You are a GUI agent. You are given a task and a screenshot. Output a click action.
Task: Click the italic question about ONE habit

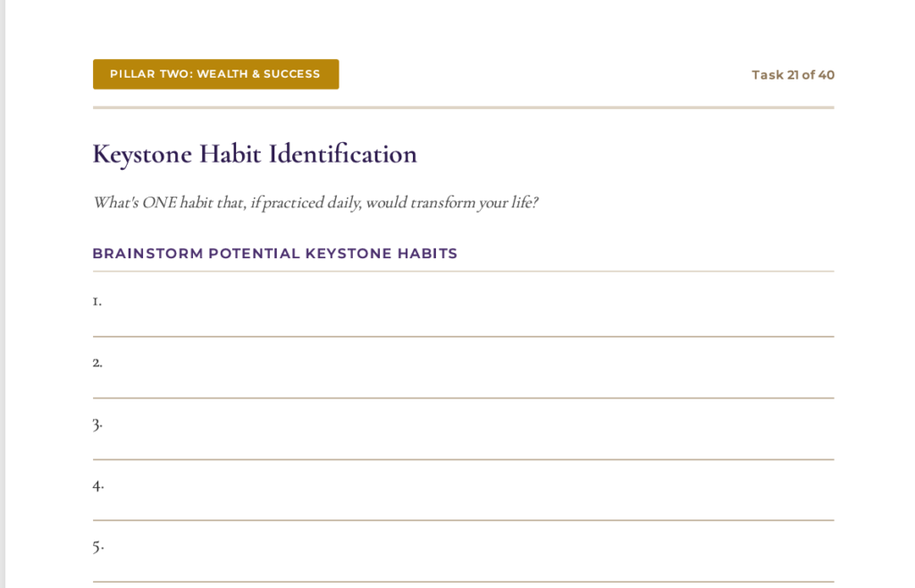[315, 202]
